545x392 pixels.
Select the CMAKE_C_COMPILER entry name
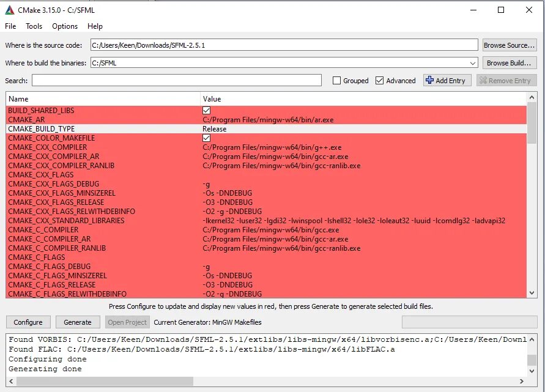43,230
